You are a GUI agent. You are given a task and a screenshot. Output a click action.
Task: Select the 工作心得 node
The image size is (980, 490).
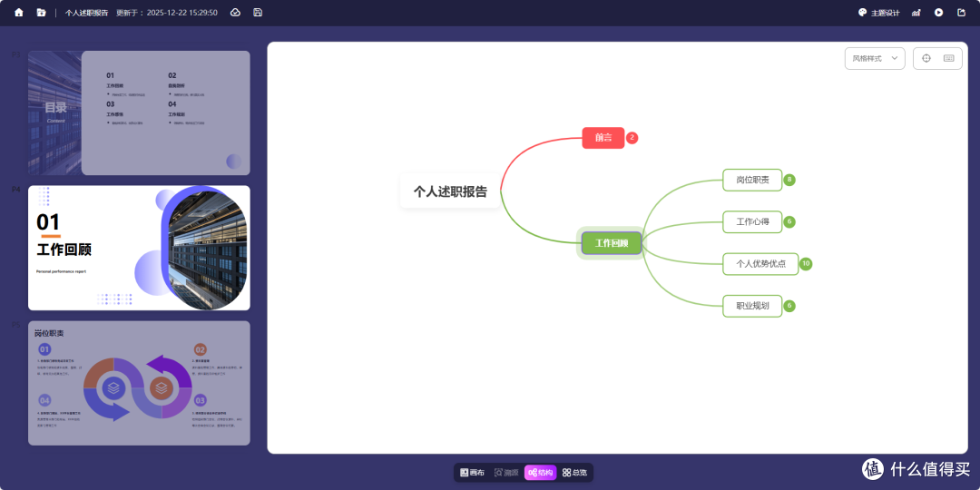(752, 222)
